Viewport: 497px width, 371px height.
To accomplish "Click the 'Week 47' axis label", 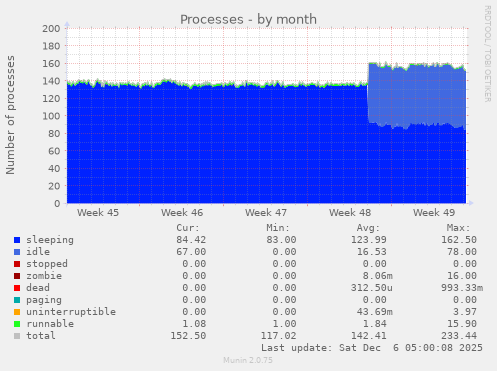I will click(x=266, y=213).
